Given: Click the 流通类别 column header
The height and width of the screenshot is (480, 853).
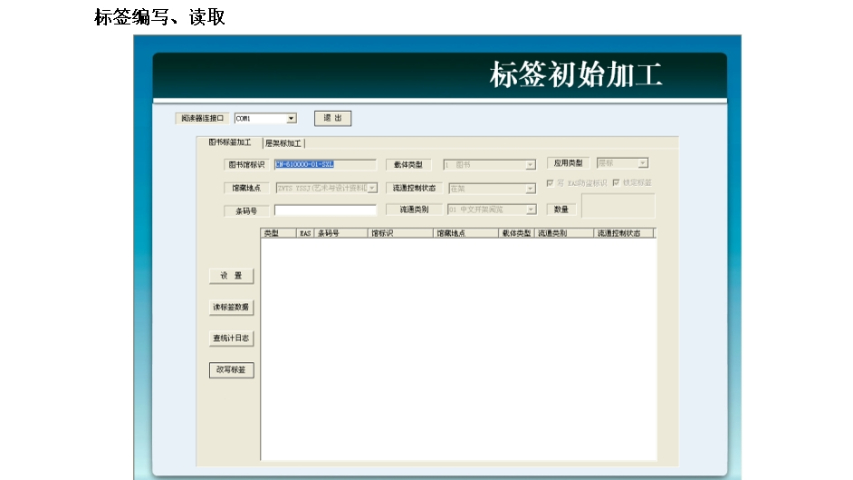Looking at the screenshot, I should pyautogui.click(x=564, y=233).
